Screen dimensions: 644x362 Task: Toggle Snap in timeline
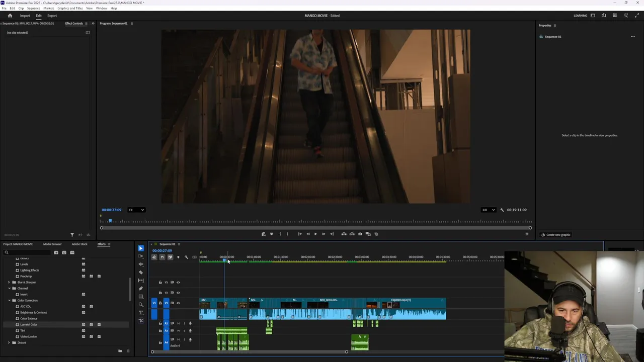(x=162, y=257)
